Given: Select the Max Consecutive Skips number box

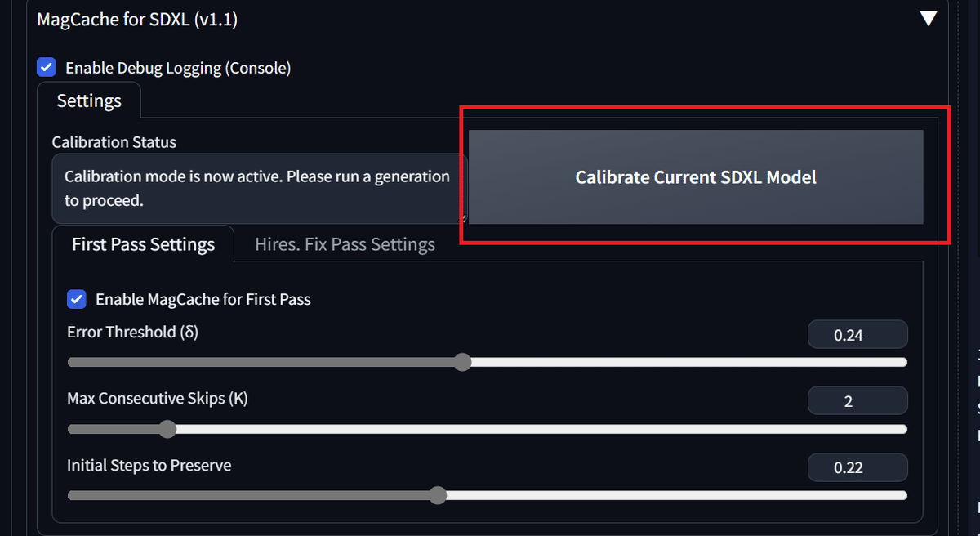Looking at the screenshot, I should click(857, 401).
